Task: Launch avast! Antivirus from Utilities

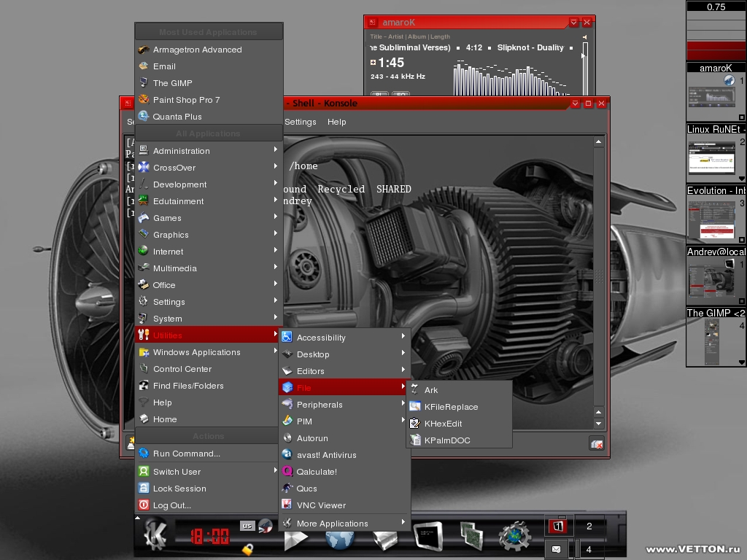Action: tap(326, 455)
